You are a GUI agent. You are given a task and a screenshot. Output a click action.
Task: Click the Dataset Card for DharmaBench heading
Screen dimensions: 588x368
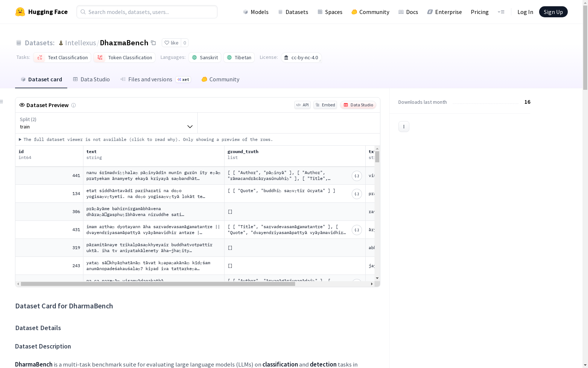pos(64,306)
